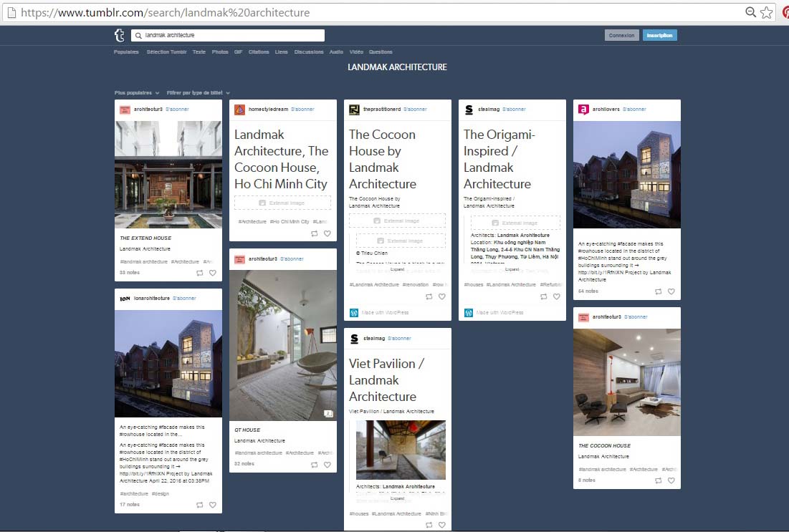
Task: Click the WordPress icon on the Origami-Inspired post
Action: point(469,313)
